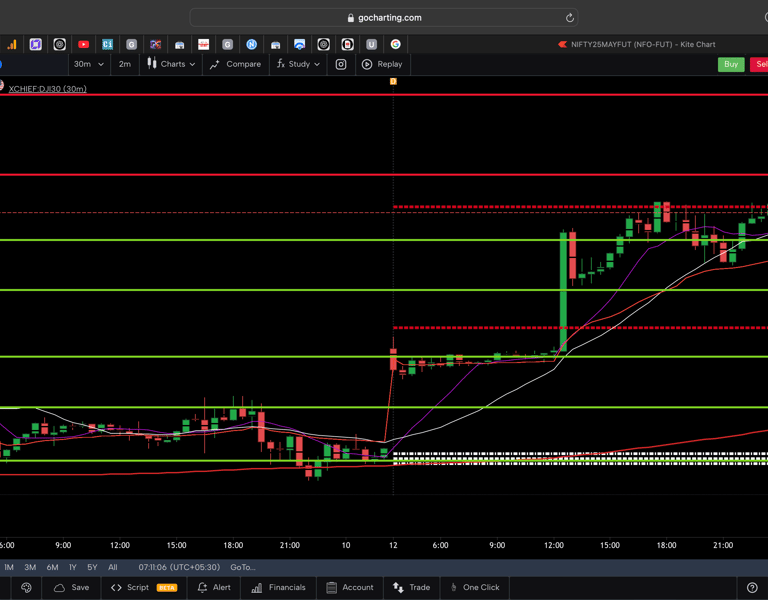Open the Charts type dropdown
768x600 pixels.
(x=171, y=64)
